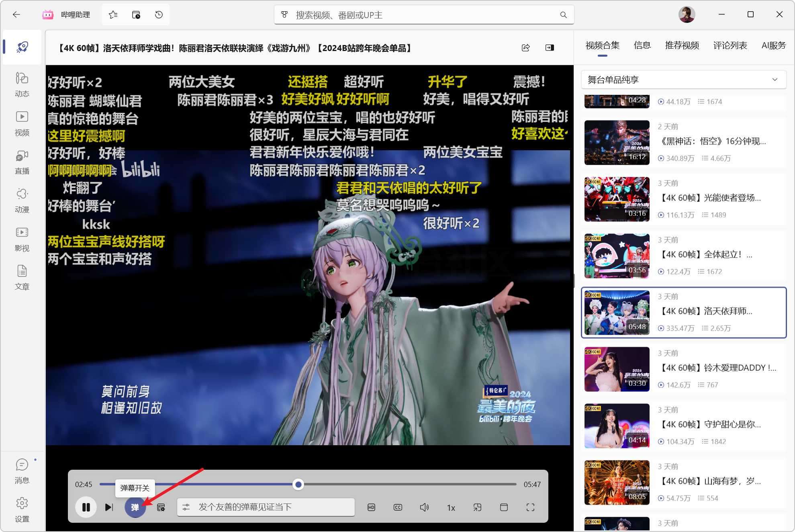Switch to the 评论列表 tab
This screenshot has height=532, width=795.
point(730,45)
